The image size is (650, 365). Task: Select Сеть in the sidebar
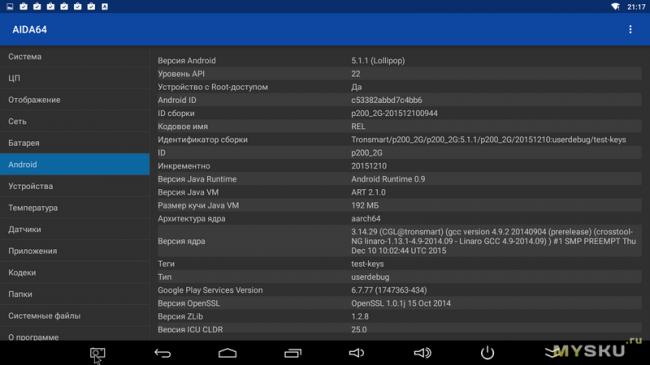[x=75, y=121]
